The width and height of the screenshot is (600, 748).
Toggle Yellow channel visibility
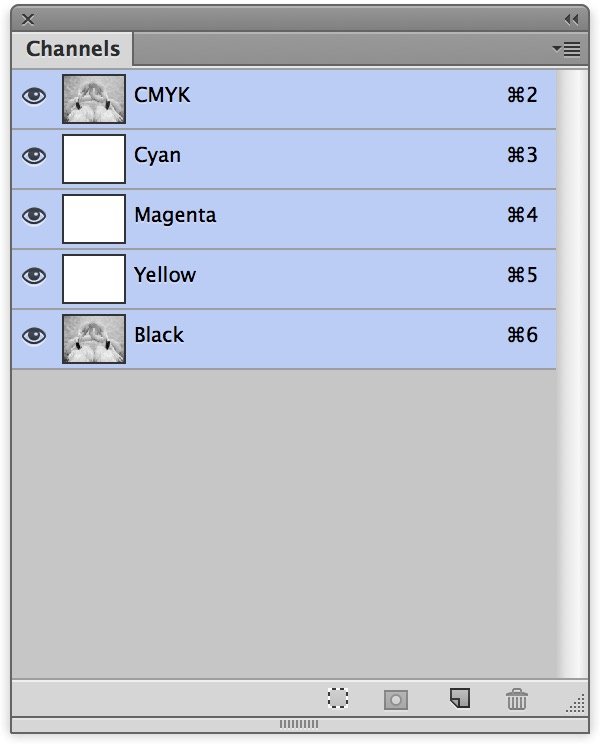(x=34, y=276)
